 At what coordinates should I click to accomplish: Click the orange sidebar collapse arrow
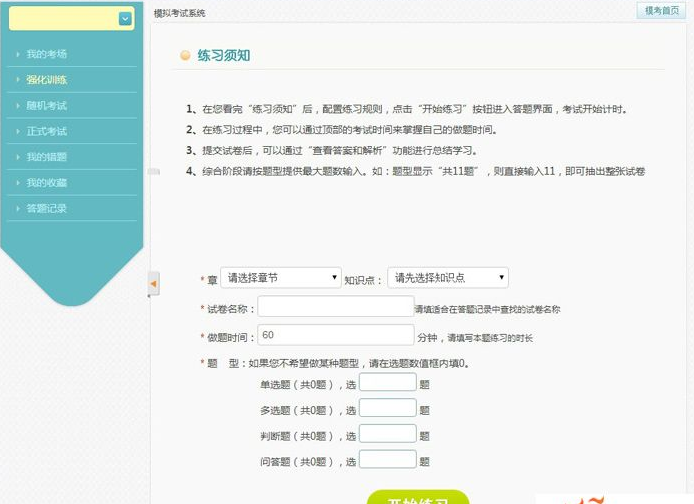coord(154,284)
